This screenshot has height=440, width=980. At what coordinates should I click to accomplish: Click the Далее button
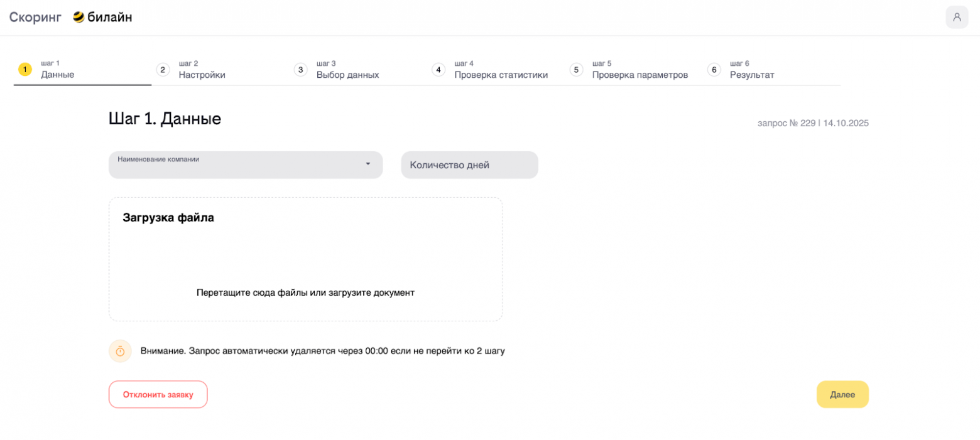(x=842, y=394)
